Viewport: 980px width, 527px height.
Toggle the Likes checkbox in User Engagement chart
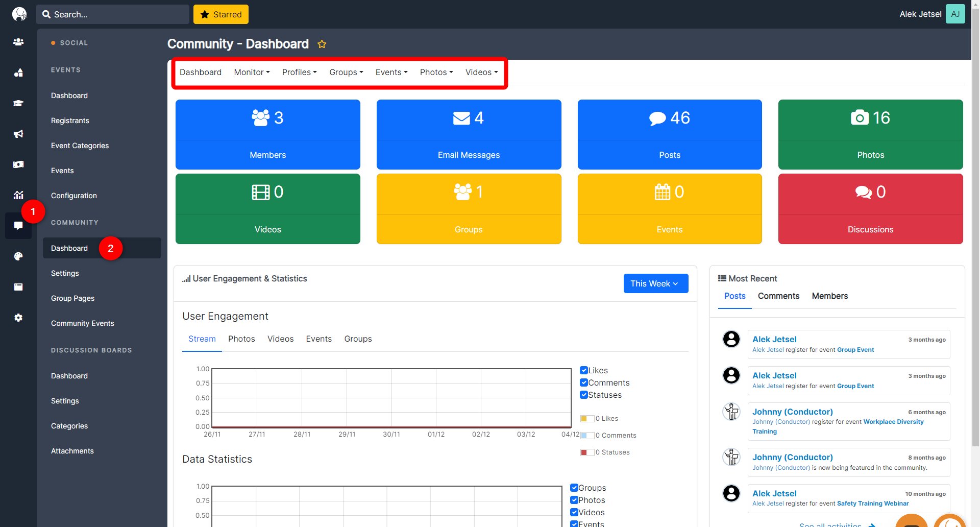(584, 370)
